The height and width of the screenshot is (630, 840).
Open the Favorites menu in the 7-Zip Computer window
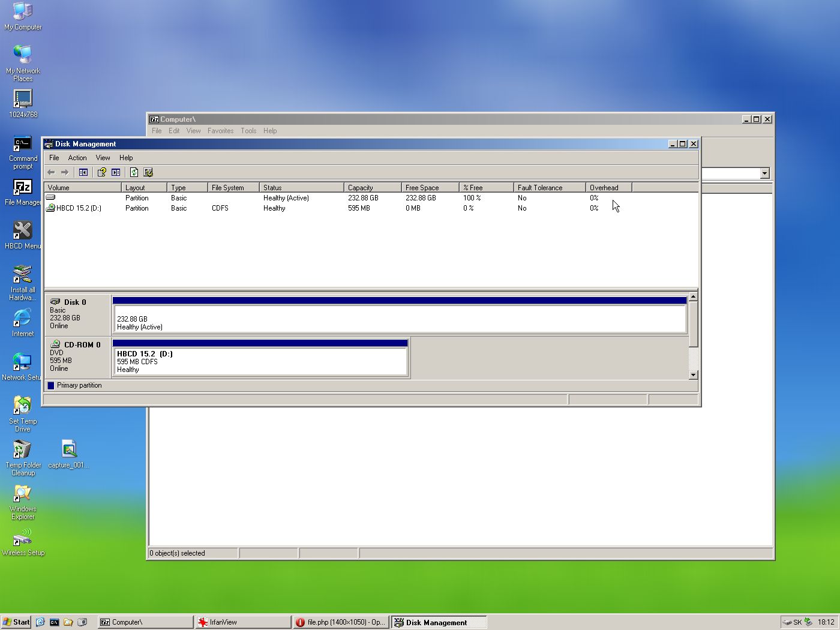(220, 131)
